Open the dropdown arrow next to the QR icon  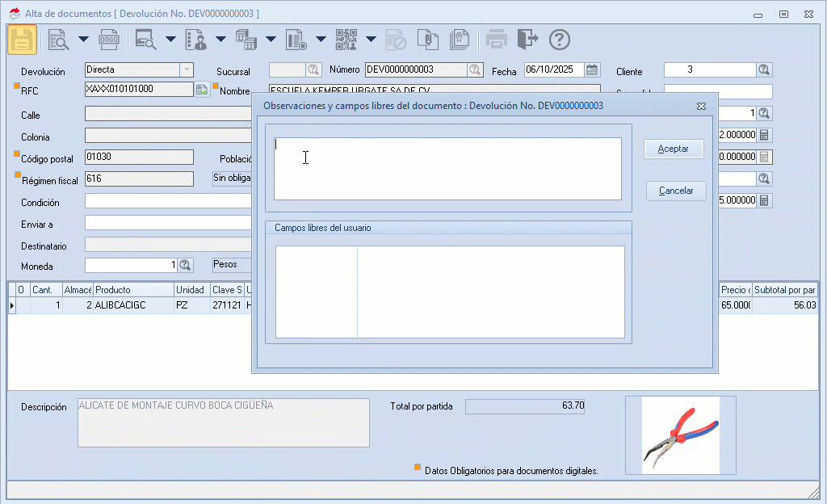click(371, 40)
